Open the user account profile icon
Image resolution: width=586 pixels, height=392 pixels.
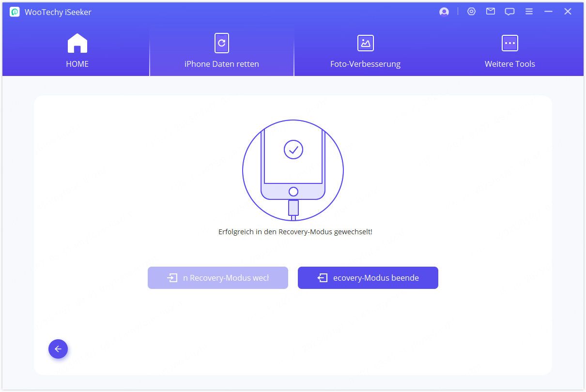444,12
